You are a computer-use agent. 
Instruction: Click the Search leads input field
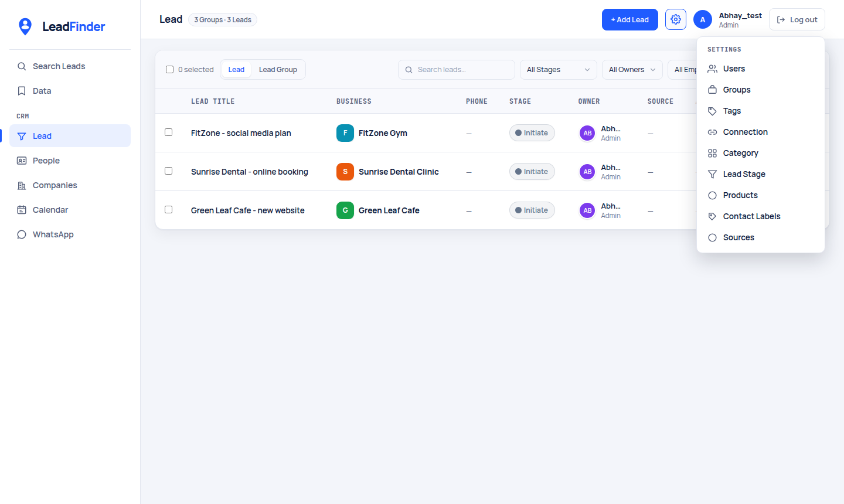click(x=457, y=70)
